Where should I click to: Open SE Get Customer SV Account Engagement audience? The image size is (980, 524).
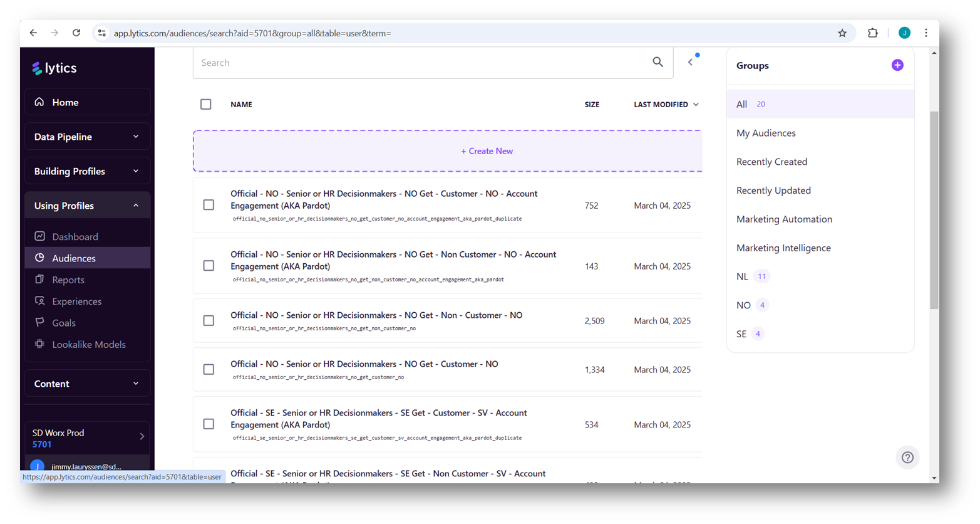(x=379, y=419)
